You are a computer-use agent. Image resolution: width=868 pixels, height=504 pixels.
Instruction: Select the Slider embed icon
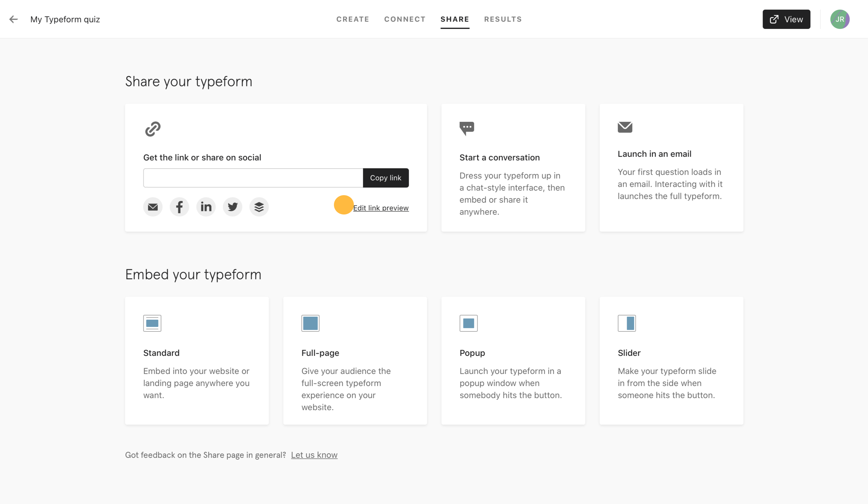tap(626, 323)
